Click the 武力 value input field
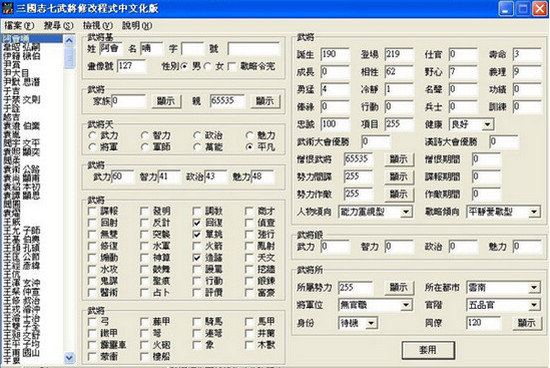Viewport: 550px width, 368px height. pos(123,176)
